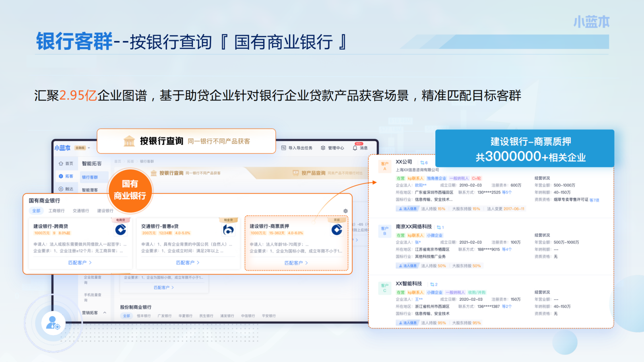The width and height of the screenshot is (644, 362).
Task: Open the 南京XX网络科技 company title
Action: [x=414, y=227]
